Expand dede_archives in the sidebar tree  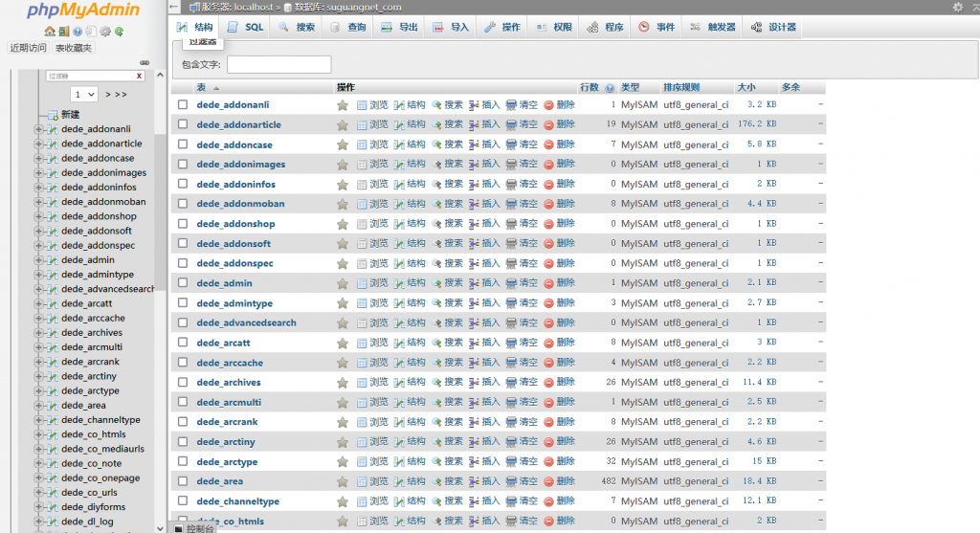38,333
